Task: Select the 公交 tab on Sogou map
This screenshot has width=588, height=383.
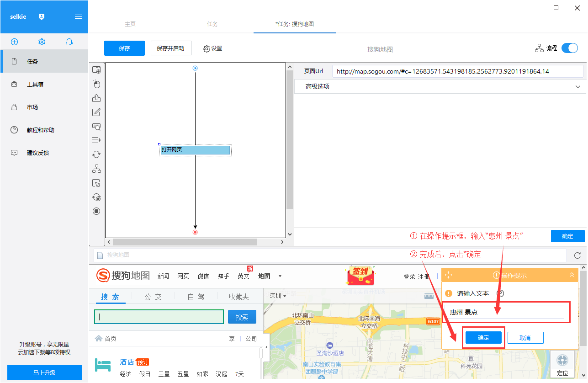Action: tap(154, 297)
